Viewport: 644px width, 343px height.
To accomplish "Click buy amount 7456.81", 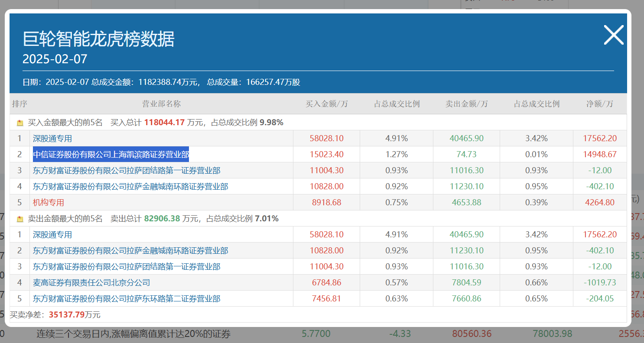I will click(327, 299).
